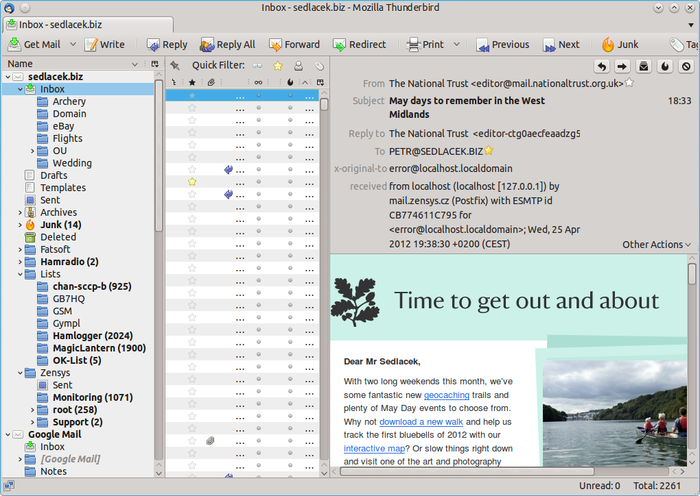The width and height of the screenshot is (700, 496).
Task: Click the star next to PETR@SEDLACEK.BIZ
Action: coord(489,150)
